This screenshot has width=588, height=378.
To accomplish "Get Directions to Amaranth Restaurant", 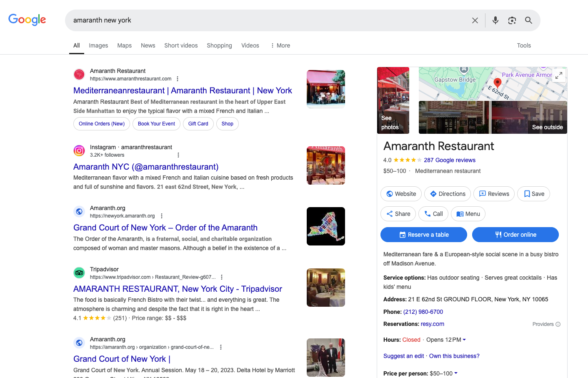I will click(447, 193).
